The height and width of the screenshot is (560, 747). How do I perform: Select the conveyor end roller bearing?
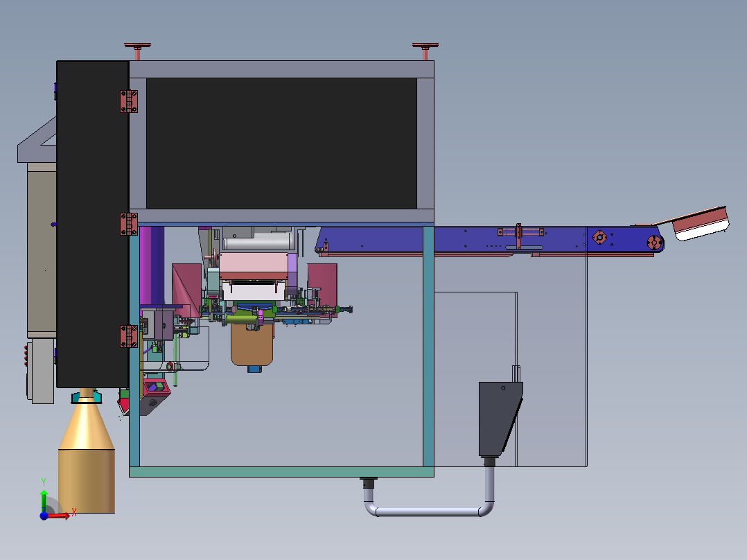(x=655, y=243)
